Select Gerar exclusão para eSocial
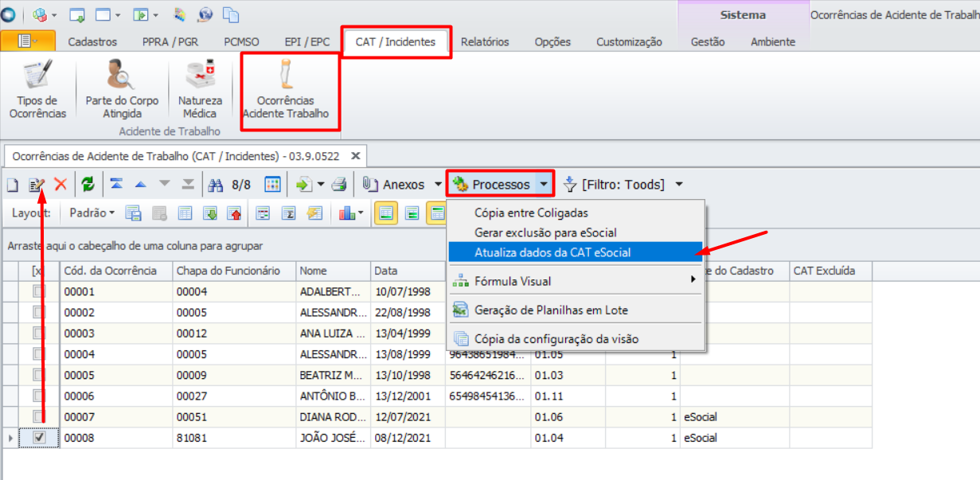 click(x=576, y=232)
